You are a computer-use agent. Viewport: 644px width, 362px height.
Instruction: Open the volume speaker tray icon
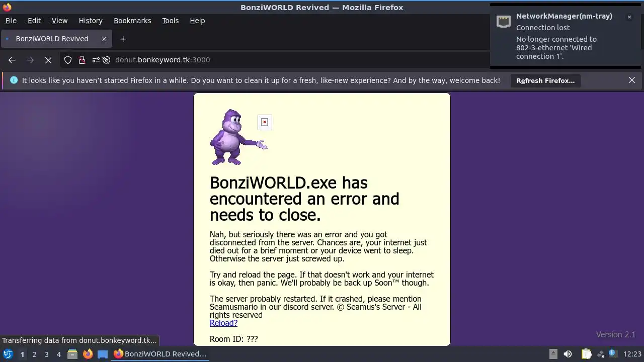click(568, 354)
